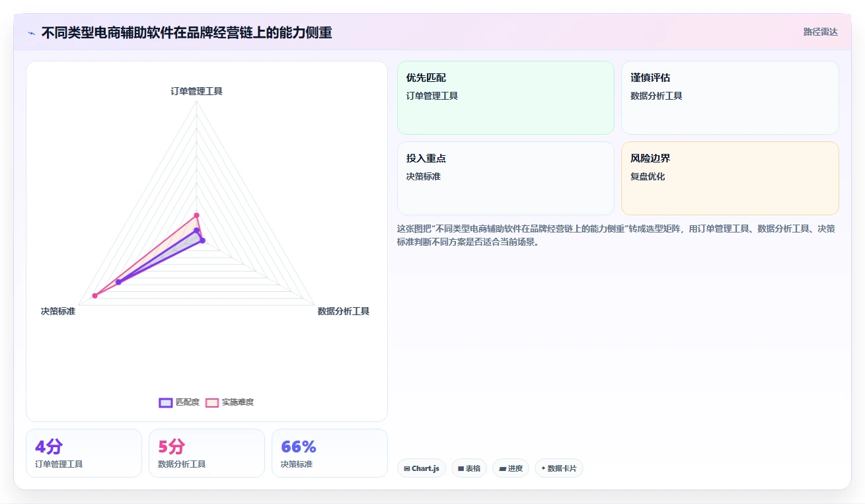This screenshot has width=865, height=504.
Task: Open the 风险边界 card
Action: pos(730,178)
